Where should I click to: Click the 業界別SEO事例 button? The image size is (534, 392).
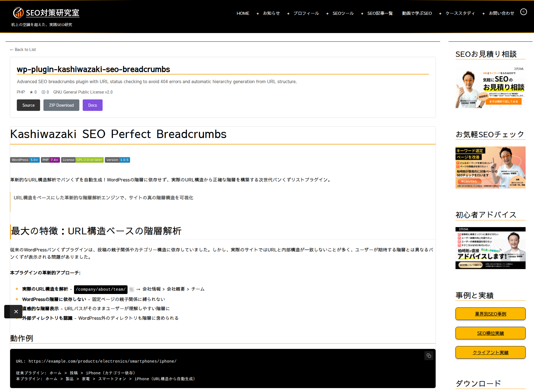(490, 314)
